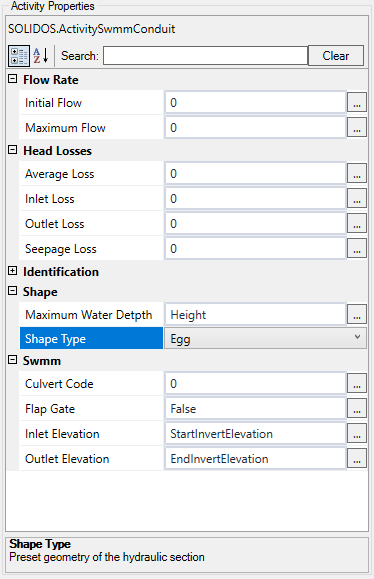Edit the Average Loss value field
This screenshot has width=374, height=579.
pos(255,173)
